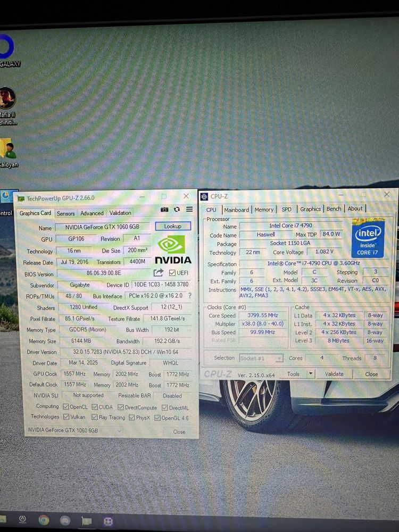Open the Socket #1 selection dropdown
The width and height of the screenshot is (399, 532).
click(261, 358)
